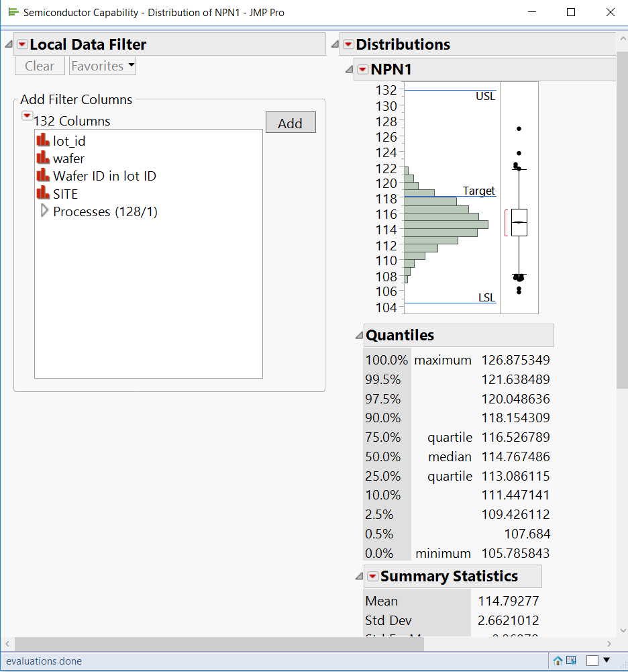Image resolution: width=628 pixels, height=672 pixels.
Task: Expand the Processes tree item
Action: coord(44,211)
